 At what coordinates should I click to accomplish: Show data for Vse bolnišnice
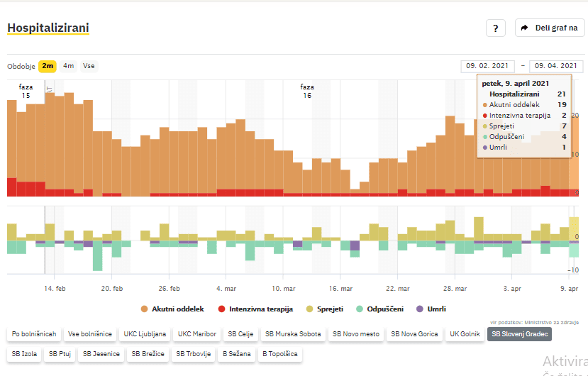(x=89, y=333)
